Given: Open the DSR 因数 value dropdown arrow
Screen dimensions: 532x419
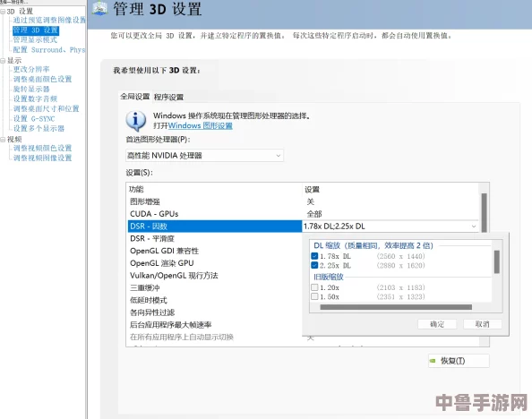Looking at the screenshot, I should point(474,227).
